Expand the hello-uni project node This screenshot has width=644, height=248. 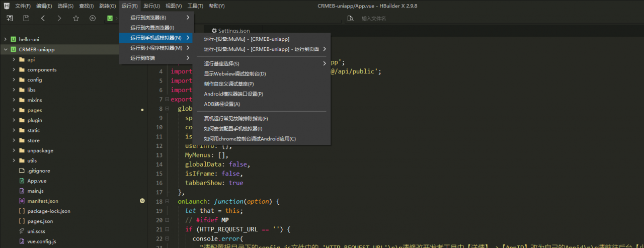pyautogui.click(x=5, y=39)
